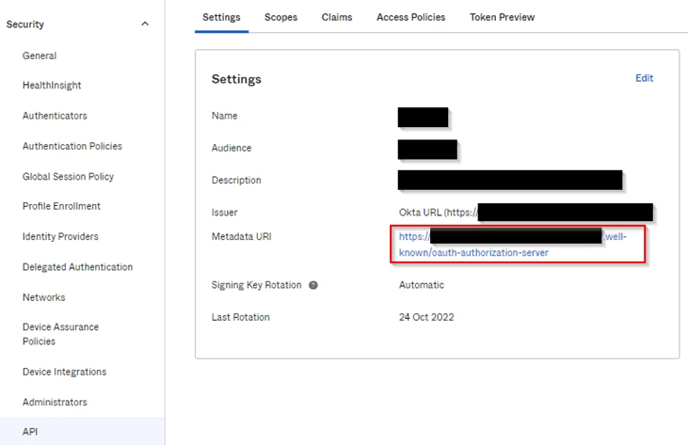Click Edit link in Settings panel
The height and width of the screenshot is (445, 688).
click(644, 78)
